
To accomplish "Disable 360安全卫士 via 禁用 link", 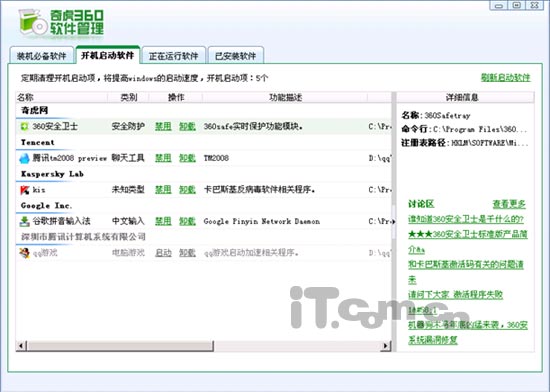I will click(x=163, y=126).
